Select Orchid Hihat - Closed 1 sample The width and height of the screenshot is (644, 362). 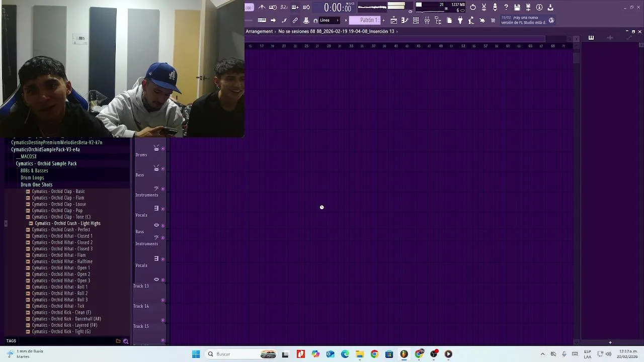[x=62, y=236]
